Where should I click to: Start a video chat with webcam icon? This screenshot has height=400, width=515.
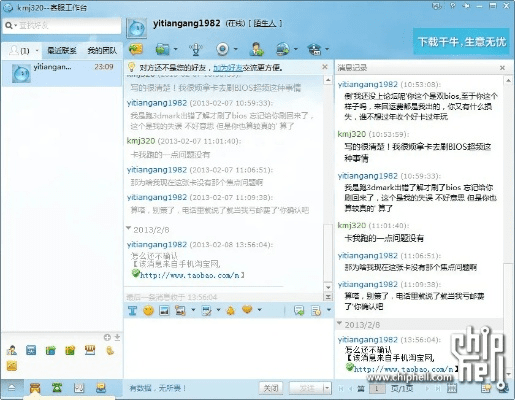point(222,49)
